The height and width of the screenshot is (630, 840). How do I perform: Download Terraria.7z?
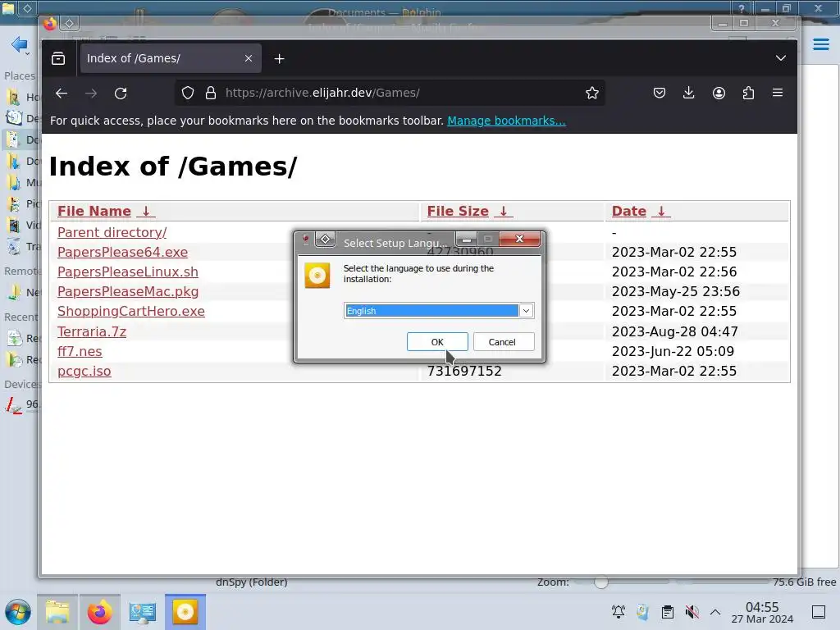click(x=92, y=331)
